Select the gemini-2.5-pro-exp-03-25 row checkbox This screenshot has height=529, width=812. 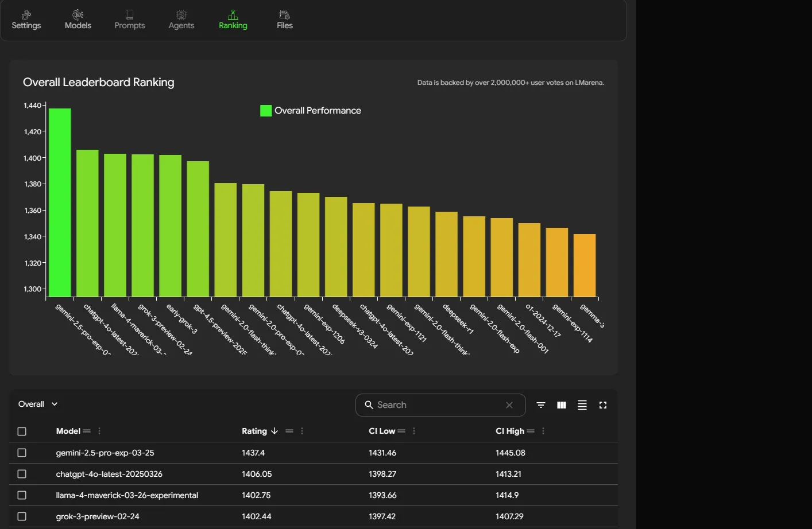(x=22, y=453)
